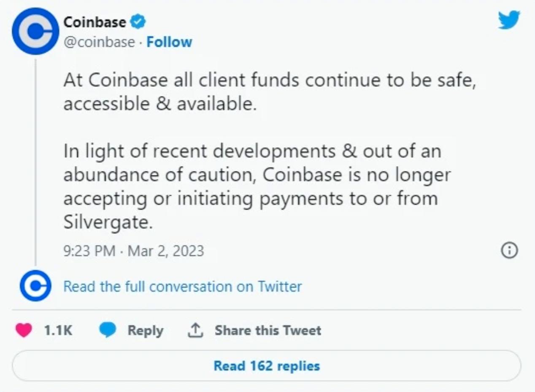This screenshot has width=535, height=392.
Task: Click the small Coinbase avatar below the tweet
Action: [35, 286]
